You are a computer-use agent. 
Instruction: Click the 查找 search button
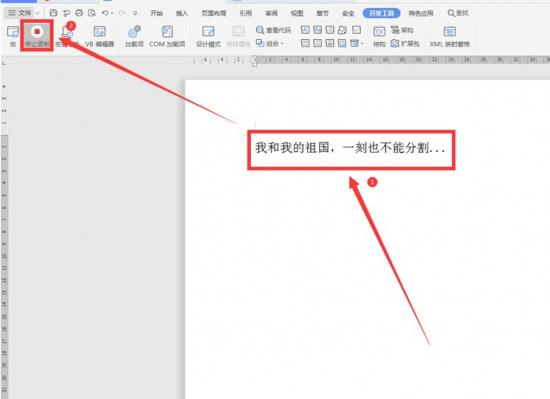pos(458,13)
